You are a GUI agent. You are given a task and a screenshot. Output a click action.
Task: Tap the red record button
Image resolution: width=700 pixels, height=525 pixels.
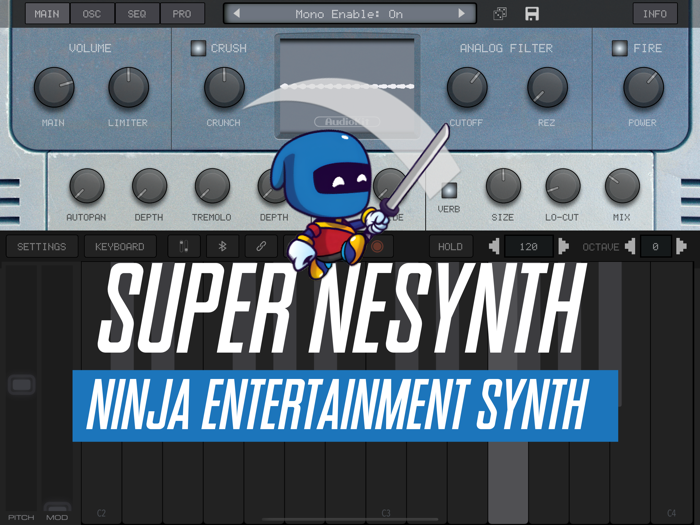tap(377, 246)
